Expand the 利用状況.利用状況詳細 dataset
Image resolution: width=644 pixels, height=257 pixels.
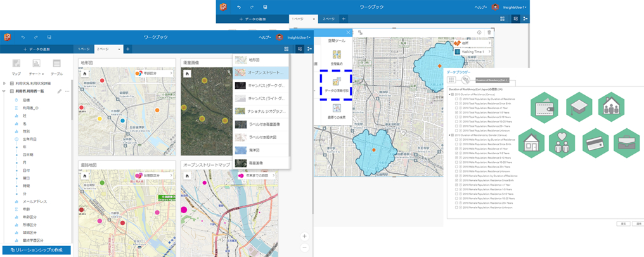[5, 82]
